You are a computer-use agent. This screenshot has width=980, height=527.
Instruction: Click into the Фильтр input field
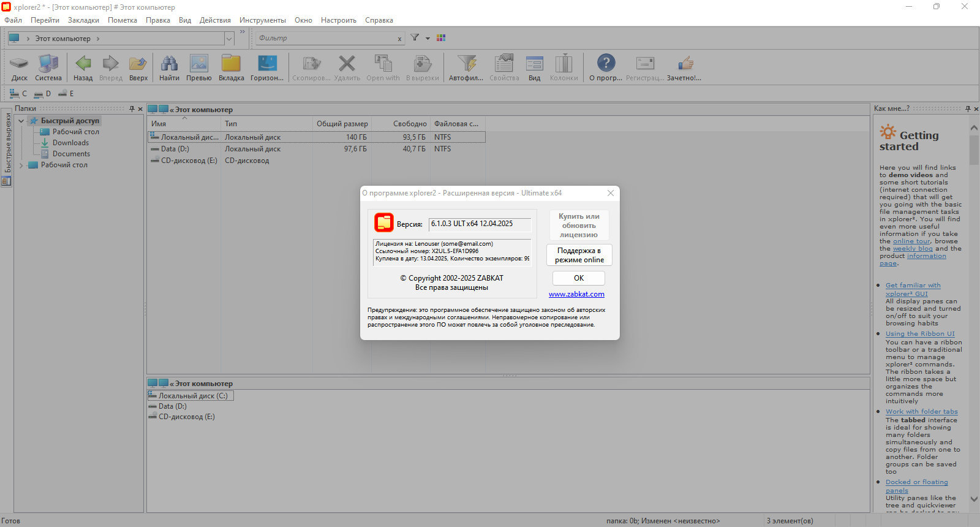pos(325,38)
